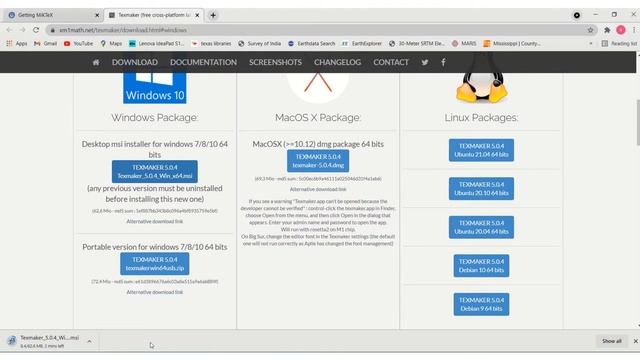Open the Chrome three-dot menu

click(x=634, y=30)
